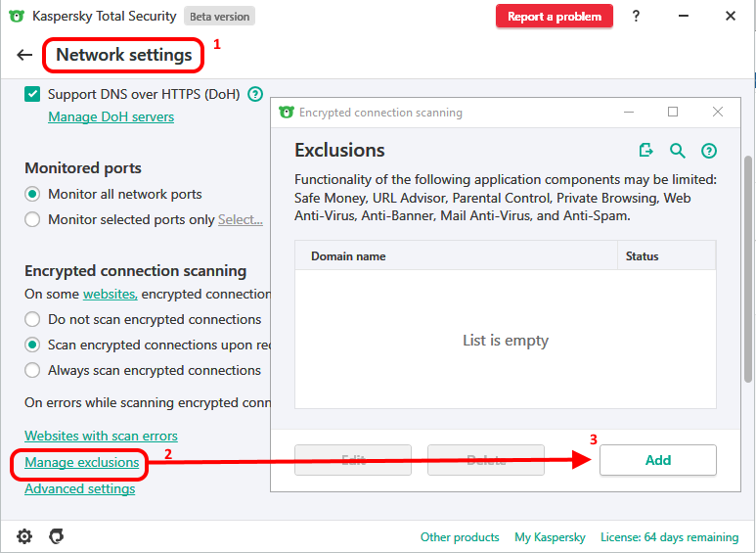Click the Encrypted connection scanning window logo
756x553 pixels.
[x=286, y=113]
